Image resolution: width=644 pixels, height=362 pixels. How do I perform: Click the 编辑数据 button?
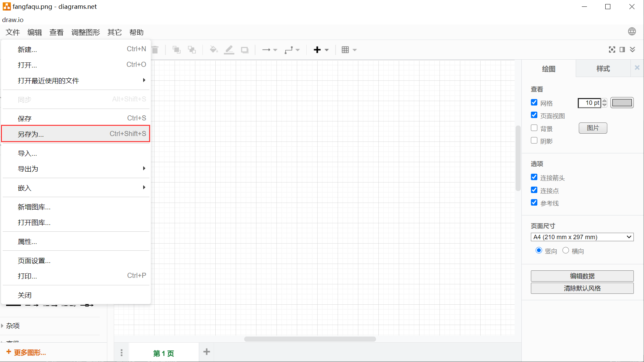582,276
